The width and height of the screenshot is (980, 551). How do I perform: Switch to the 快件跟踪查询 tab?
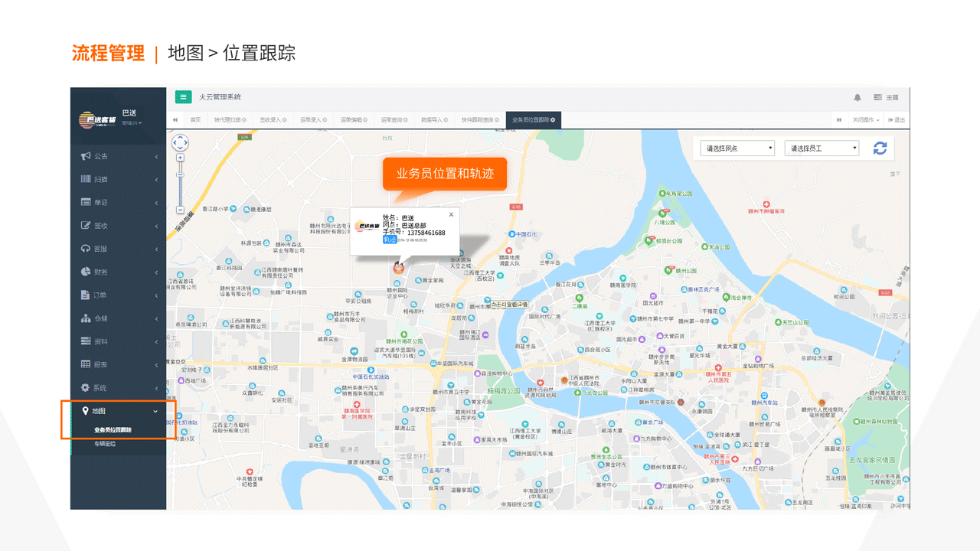(x=480, y=120)
